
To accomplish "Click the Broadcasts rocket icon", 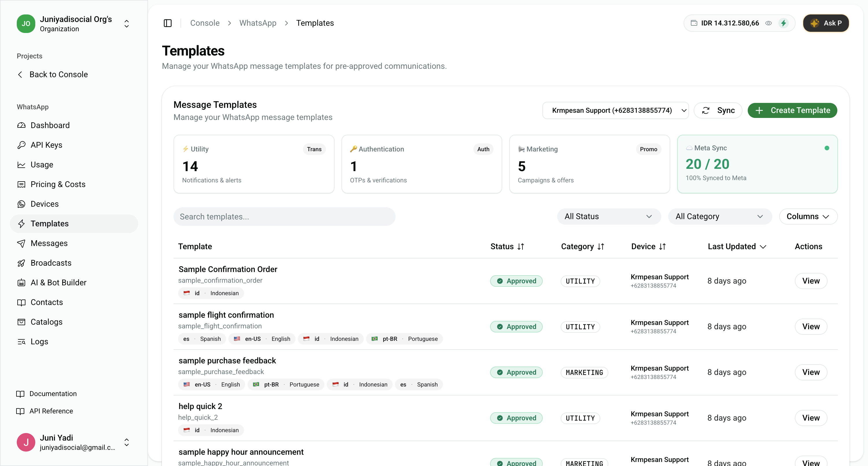I will pyautogui.click(x=21, y=263).
